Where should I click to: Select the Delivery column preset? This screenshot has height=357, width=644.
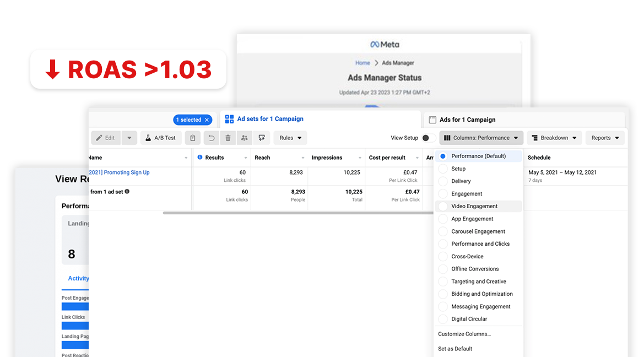pos(479,181)
